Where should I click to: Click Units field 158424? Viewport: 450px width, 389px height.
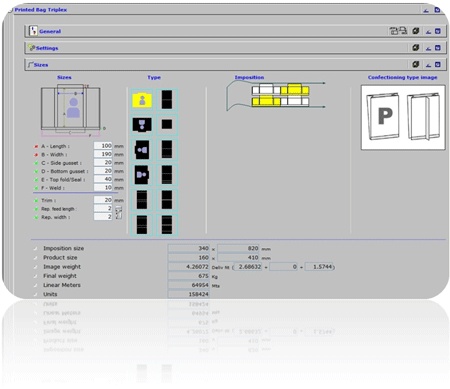tap(189, 294)
